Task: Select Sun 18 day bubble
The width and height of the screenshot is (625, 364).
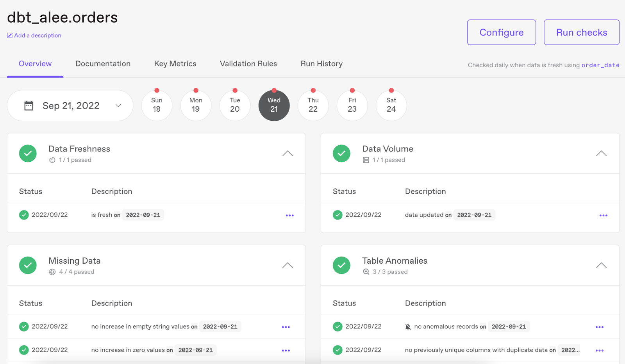Action: click(x=157, y=105)
